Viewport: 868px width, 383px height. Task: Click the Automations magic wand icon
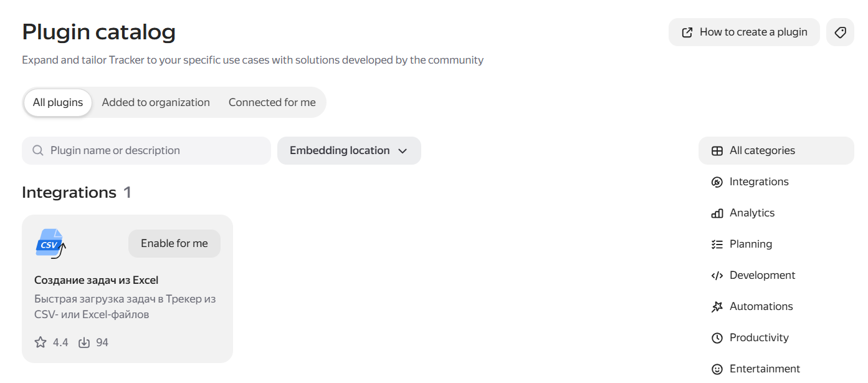point(717,307)
